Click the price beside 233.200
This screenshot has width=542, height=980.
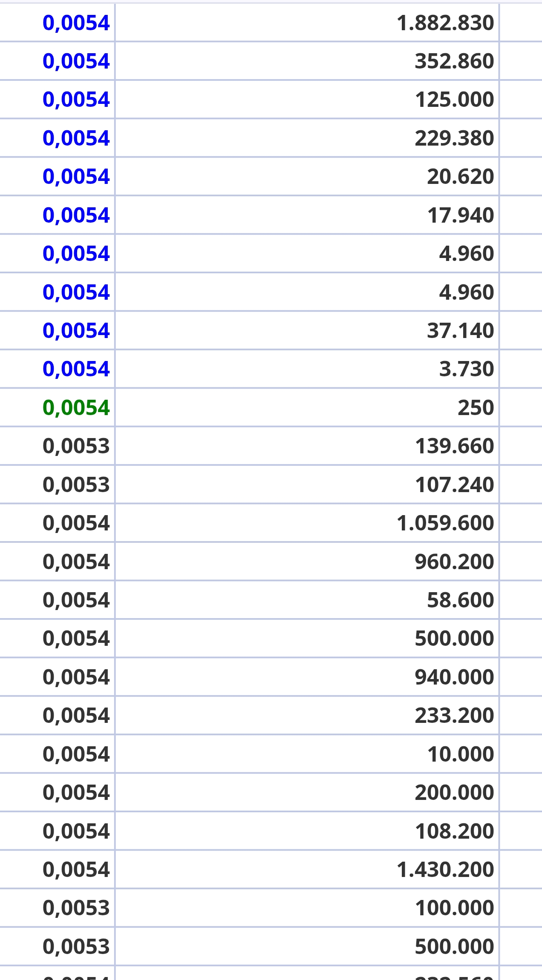pyautogui.click(x=76, y=716)
